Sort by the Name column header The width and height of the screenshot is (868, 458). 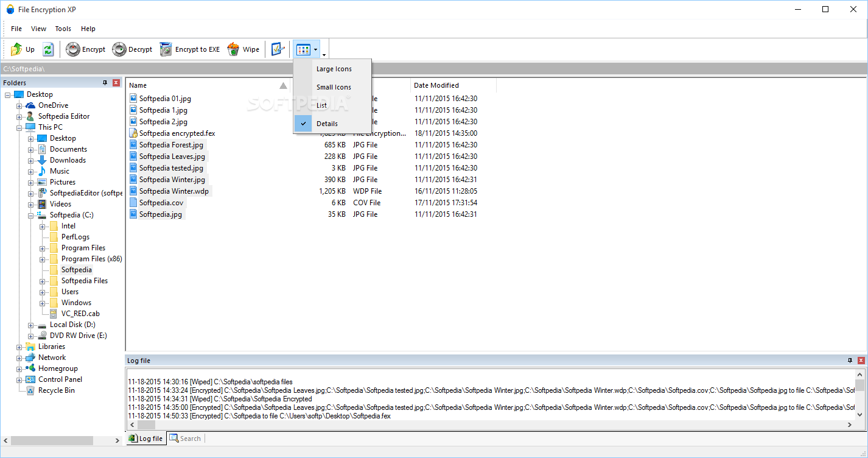(209, 85)
